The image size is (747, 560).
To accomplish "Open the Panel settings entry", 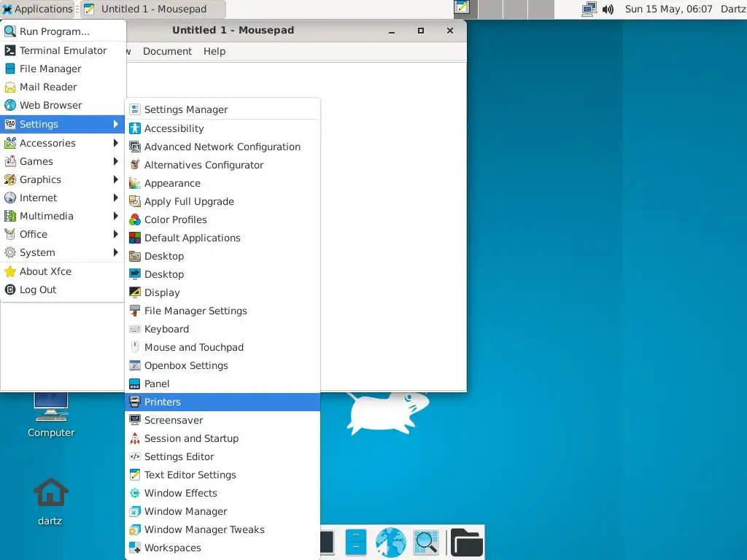I will click(222, 384).
